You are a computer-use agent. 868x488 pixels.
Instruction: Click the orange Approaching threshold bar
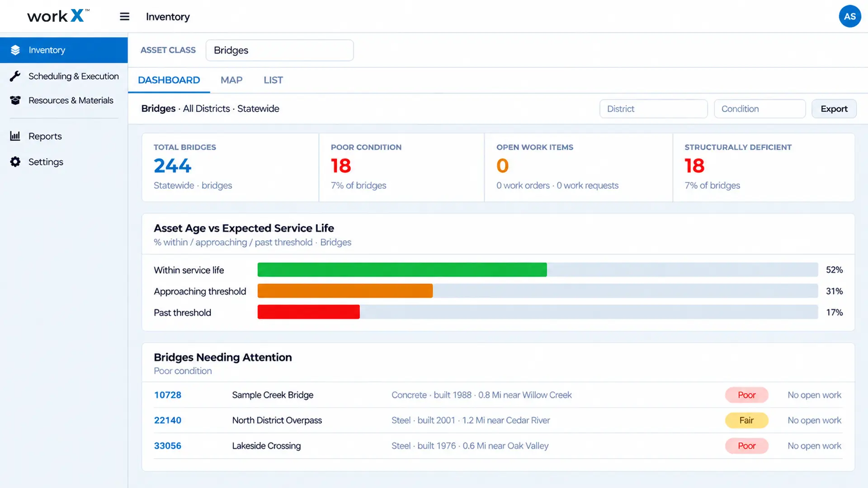[x=345, y=291]
